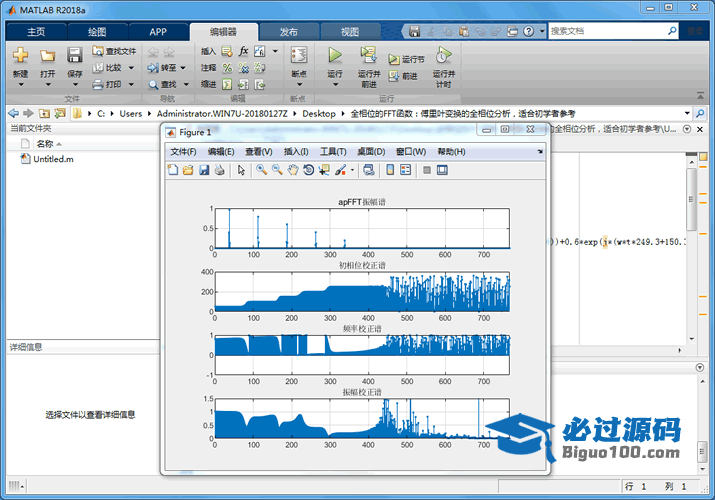The image size is (715, 500).
Task: Click the 名称 column header to sort
Action: point(45,144)
